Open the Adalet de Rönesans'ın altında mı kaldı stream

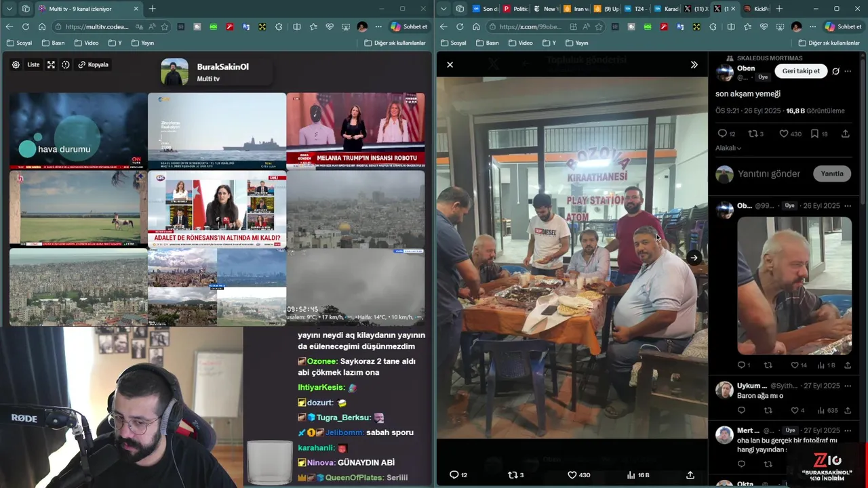(217, 209)
